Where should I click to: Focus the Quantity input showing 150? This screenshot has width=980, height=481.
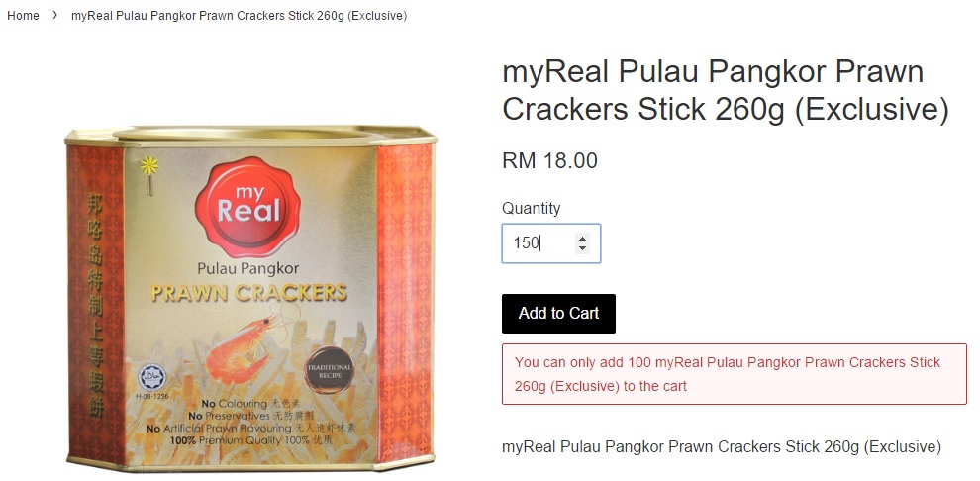point(550,243)
